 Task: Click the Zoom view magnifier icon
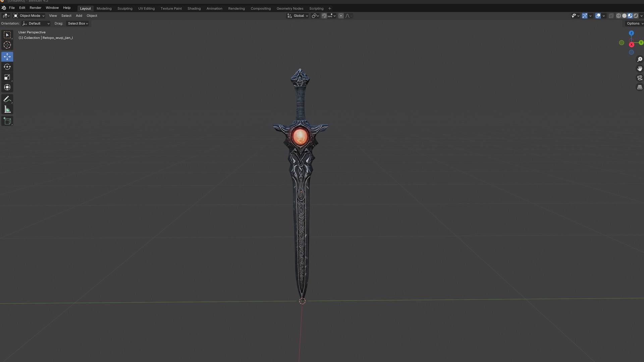tap(640, 59)
